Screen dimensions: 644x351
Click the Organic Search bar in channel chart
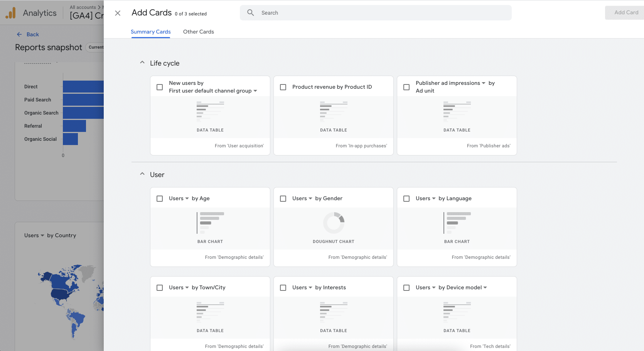[83, 113]
